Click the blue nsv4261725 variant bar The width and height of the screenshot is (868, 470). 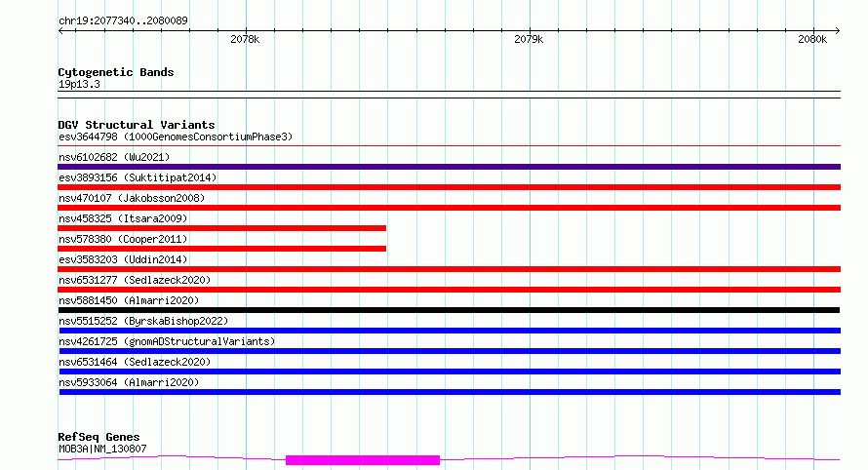tap(450, 351)
